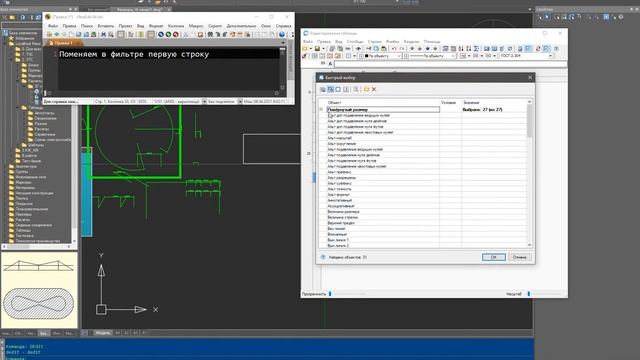
Task: Collapse the Таблицы folder in element tree
Action: tap(19, 107)
